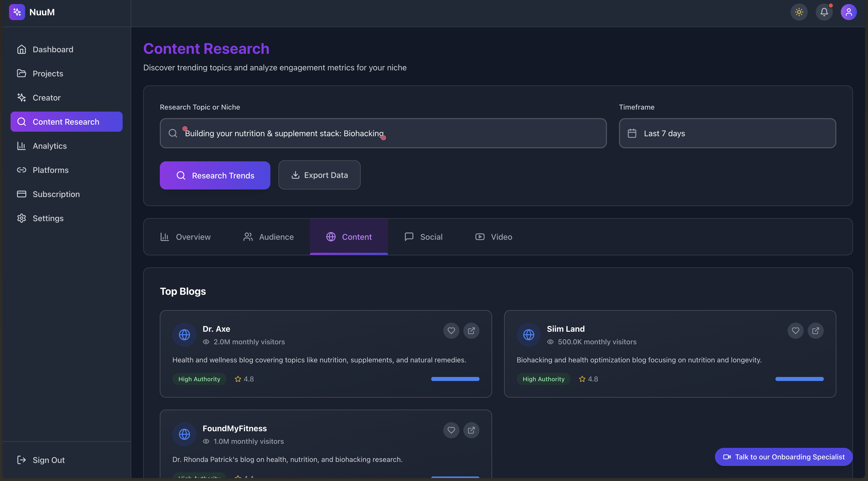Screen dimensions: 868x481
Task: Click the Dr. Axe authority progress bar
Action: (455, 379)
